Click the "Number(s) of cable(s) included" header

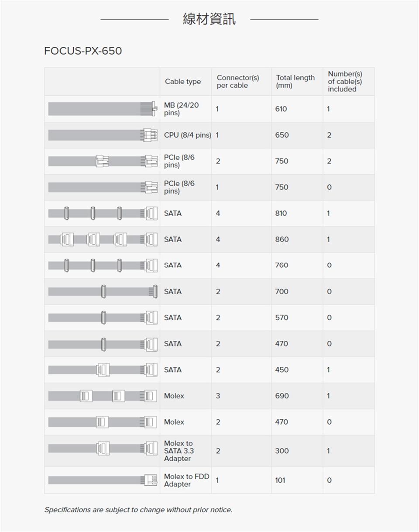click(x=345, y=82)
